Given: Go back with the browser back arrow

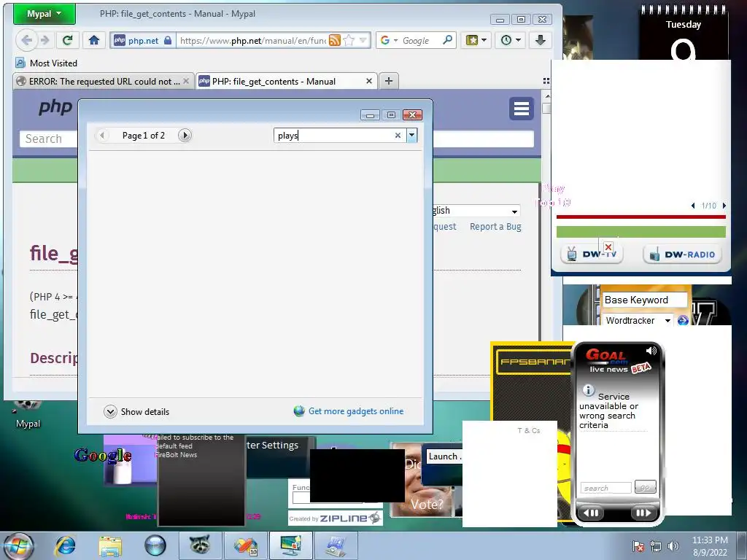Looking at the screenshot, I should tap(26, 41).
